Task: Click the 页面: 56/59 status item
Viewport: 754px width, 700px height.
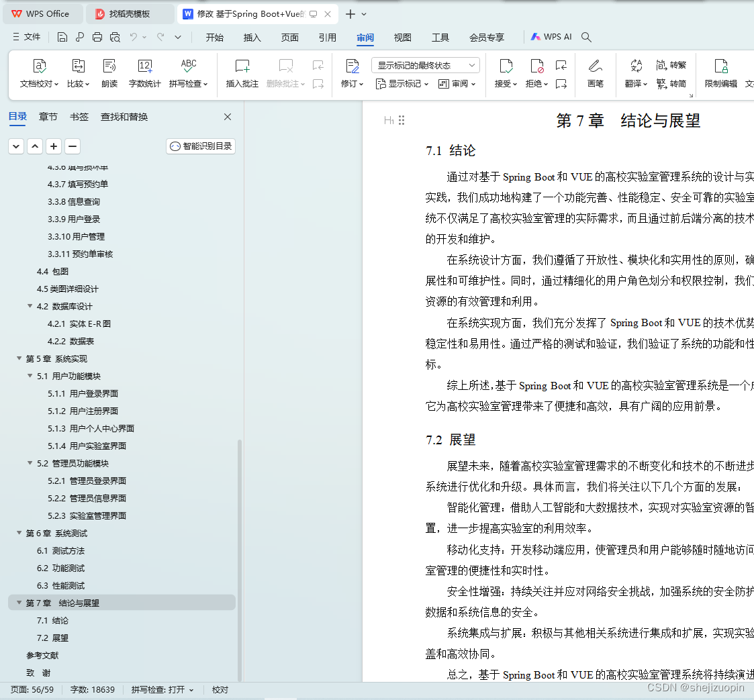Action: (x=32, y=690)
